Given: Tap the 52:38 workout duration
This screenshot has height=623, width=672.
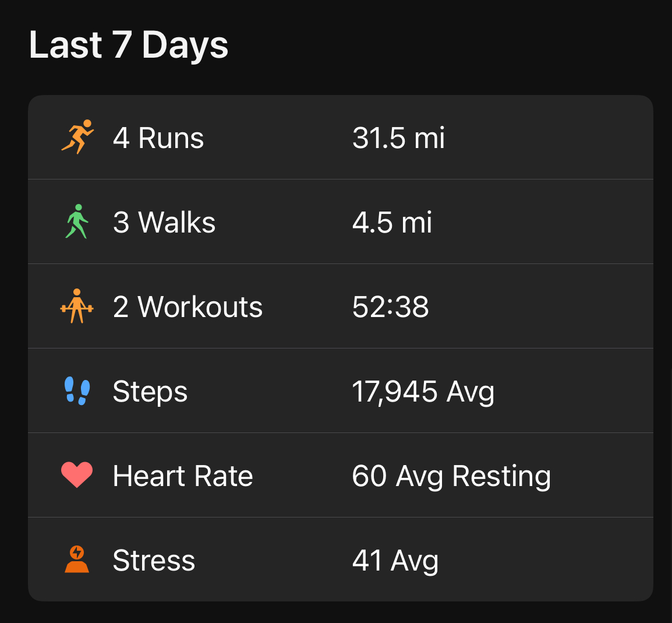Looking at the screenshot, I should (x=390, y=307).
